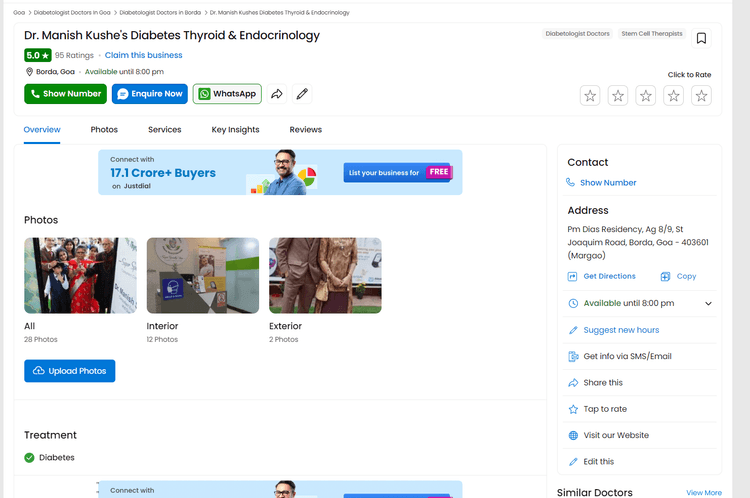
Task: Click the 17.1 Crore+ Buyers banner text
Action: pyautogui.click(x=163, y=173)
